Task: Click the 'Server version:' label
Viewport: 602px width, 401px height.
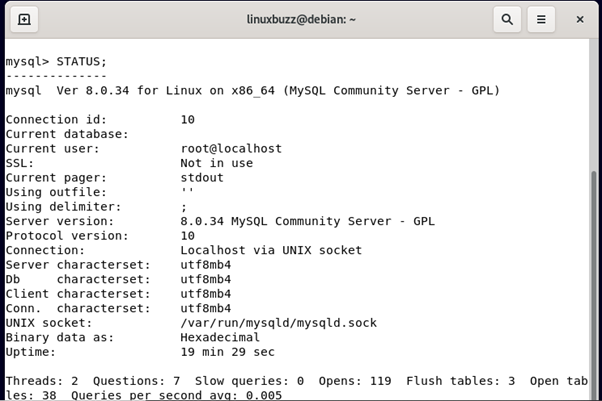Action: [60, 221]
